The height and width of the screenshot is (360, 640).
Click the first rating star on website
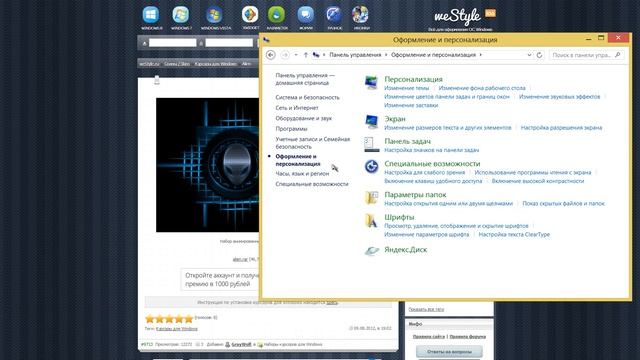(150, 319)
